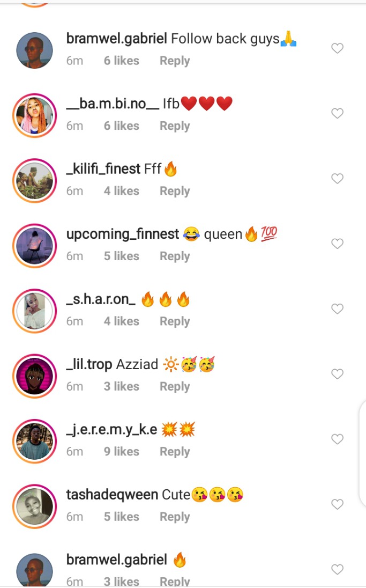366x588 pixels.
Task: Reply to _j.e.r.e.m.y_k.e comment
Action: [x=175, y=452]
